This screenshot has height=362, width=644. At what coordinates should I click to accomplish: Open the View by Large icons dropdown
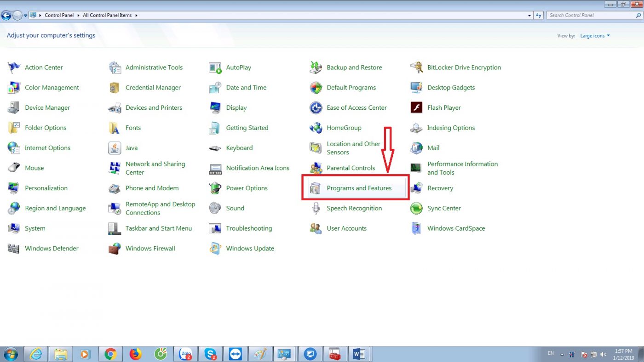coord(595,36)
